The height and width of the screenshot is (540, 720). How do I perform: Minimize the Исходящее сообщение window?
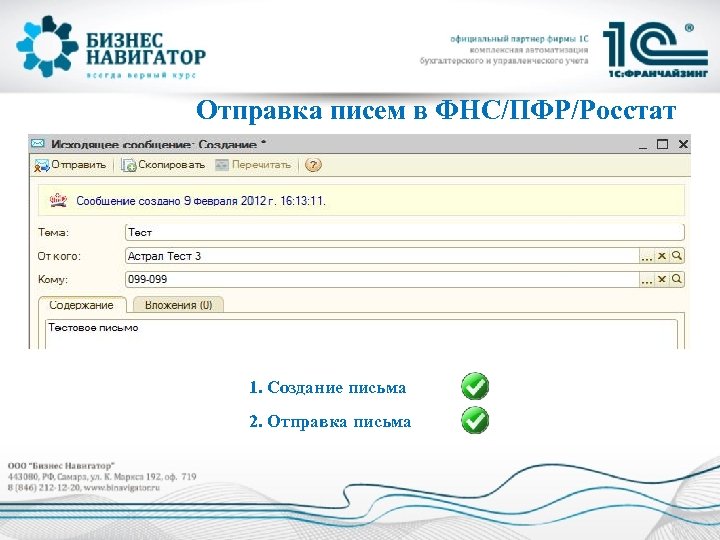tap(643, 145)
